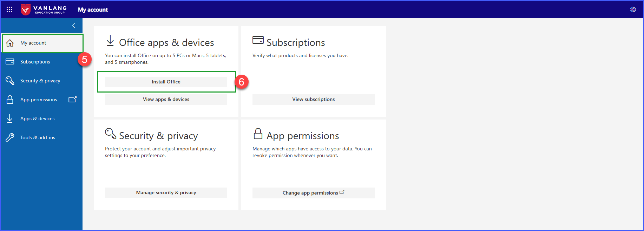Click the download arrow icon on Office apps card

coord(110,41)
